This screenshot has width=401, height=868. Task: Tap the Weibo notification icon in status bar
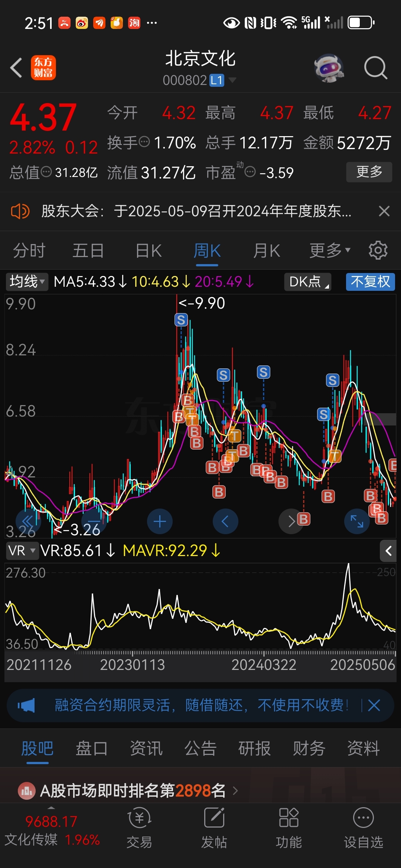click(82, 23)
